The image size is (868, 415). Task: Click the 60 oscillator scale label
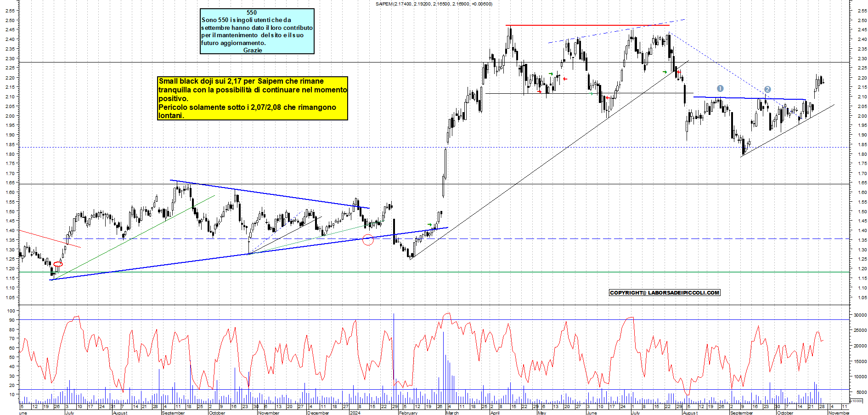[x=12, y=348]
